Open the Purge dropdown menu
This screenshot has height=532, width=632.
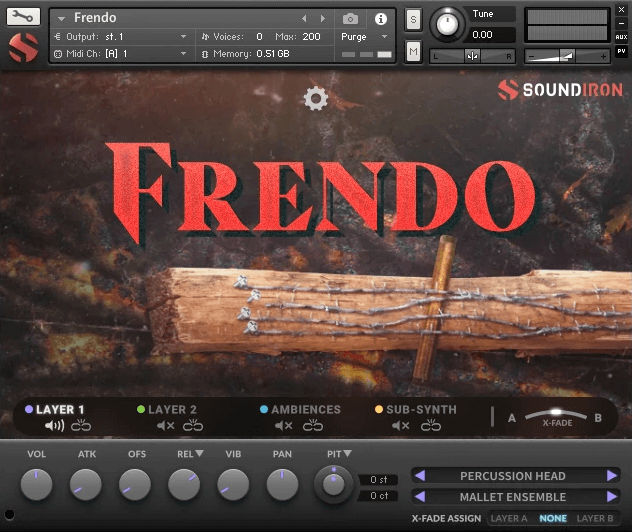point(361,37)
